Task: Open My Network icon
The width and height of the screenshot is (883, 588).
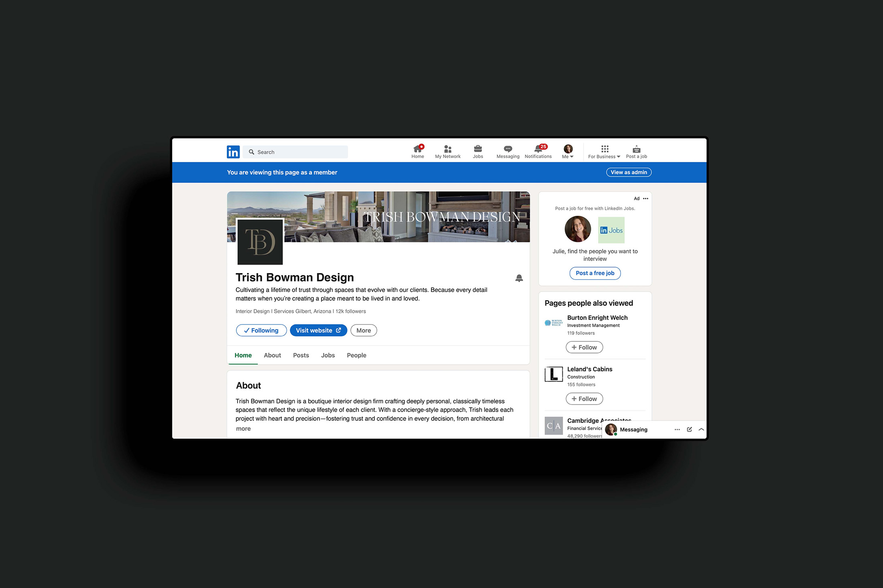Action: (448, 152)
